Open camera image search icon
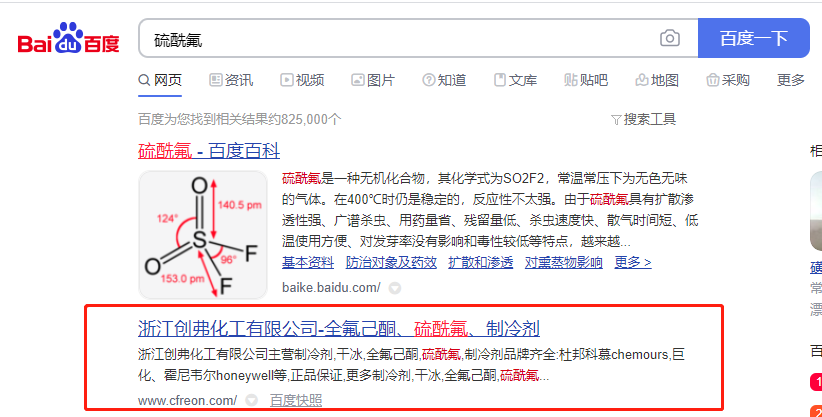This screenshot has height=417, width=822. pos(669,38)
